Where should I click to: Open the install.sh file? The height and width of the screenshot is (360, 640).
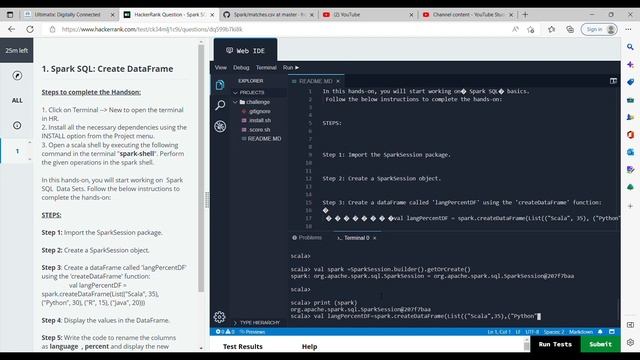260,120
